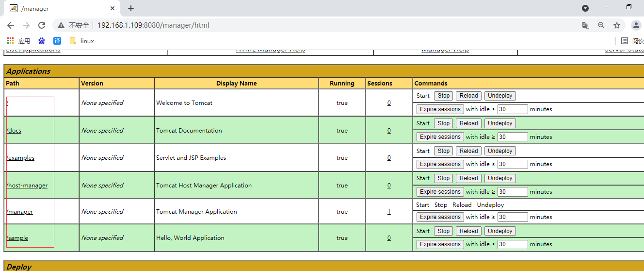
Task: Open a new tab with the plus icon
Action: click(x=131, y=8)
